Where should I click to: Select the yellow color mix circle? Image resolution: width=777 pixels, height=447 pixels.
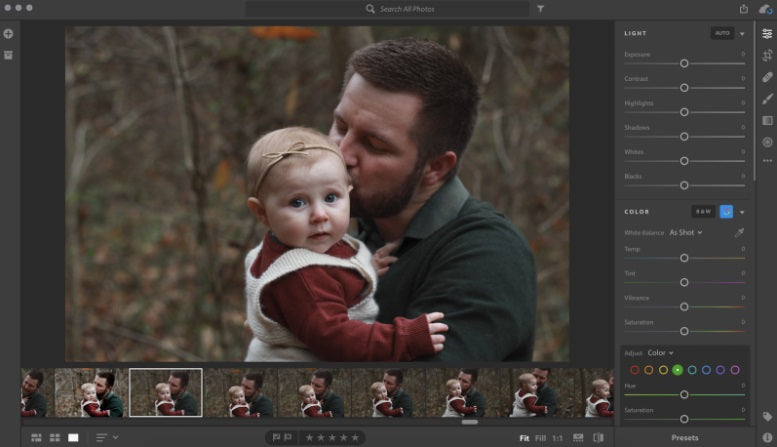(663, 370)
